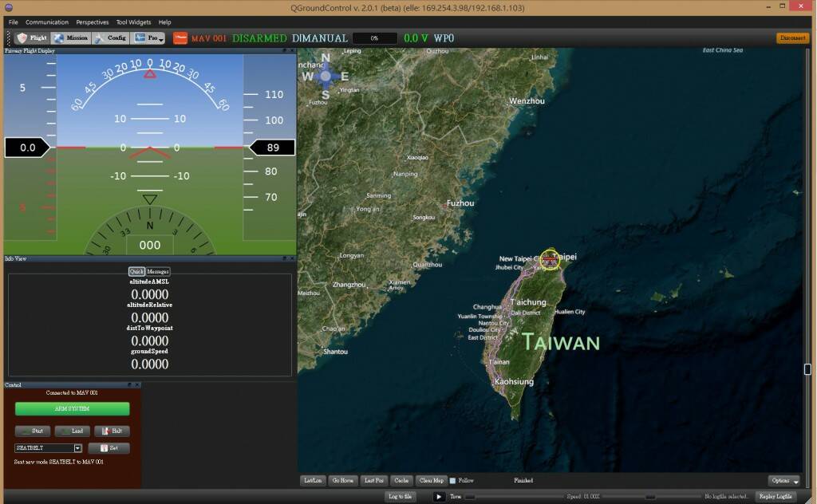Open the Communication menu

[47, 22]
